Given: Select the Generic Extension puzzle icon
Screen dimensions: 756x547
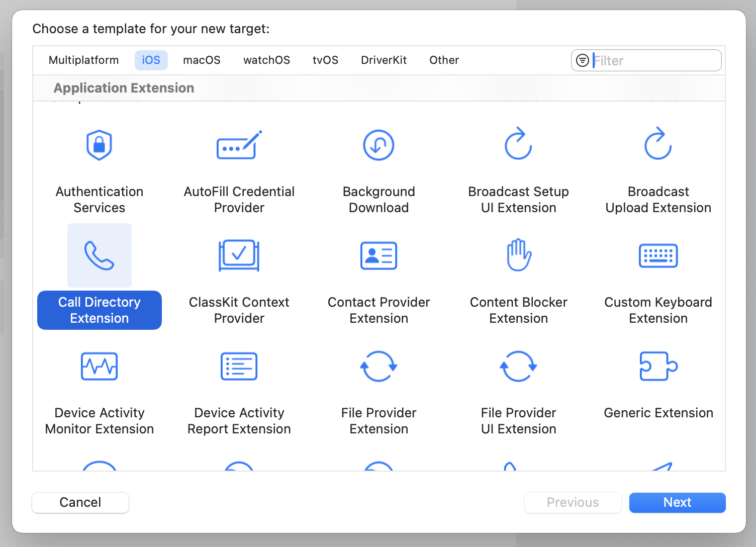Looking at the screenshot, I should click(x=658, y=366).
